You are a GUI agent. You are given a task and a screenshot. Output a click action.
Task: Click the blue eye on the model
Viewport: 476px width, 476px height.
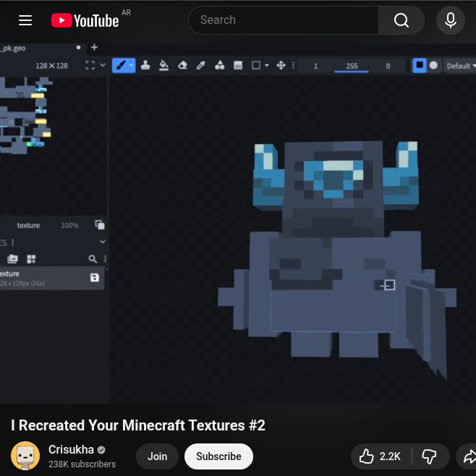pos(333,179)
